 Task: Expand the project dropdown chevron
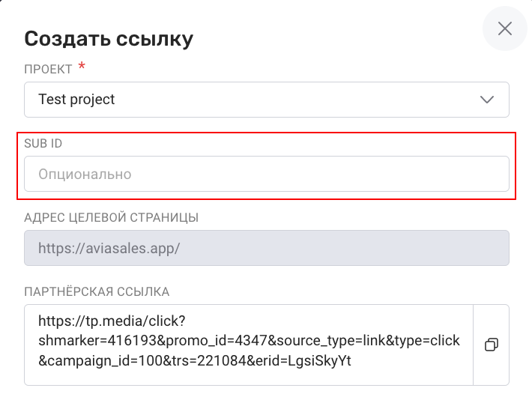click(487, 100)
